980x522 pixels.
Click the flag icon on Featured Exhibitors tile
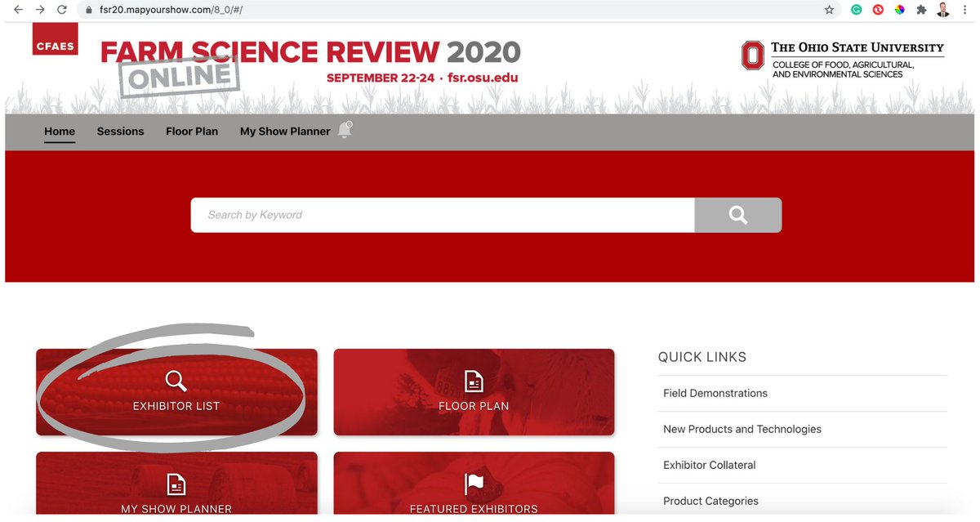click(474, 484)
